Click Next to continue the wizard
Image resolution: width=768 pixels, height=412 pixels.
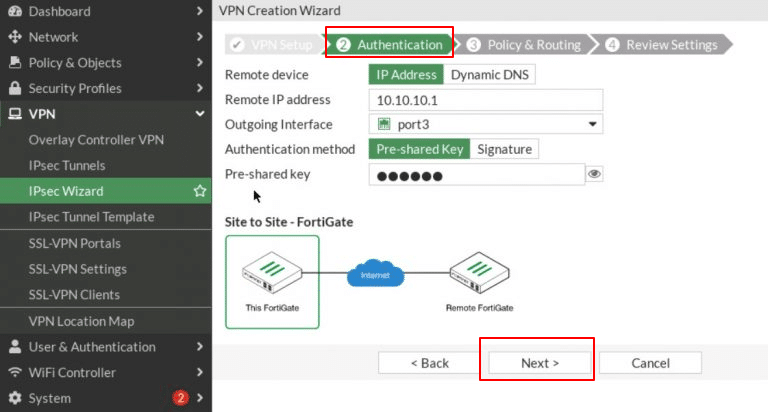tap(540, 363)
